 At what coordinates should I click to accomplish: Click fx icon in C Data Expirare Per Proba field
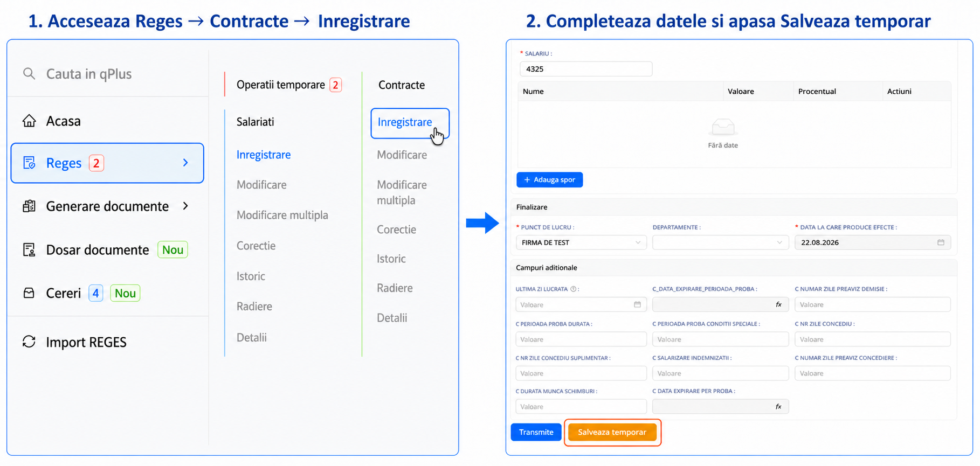point(778,407)
